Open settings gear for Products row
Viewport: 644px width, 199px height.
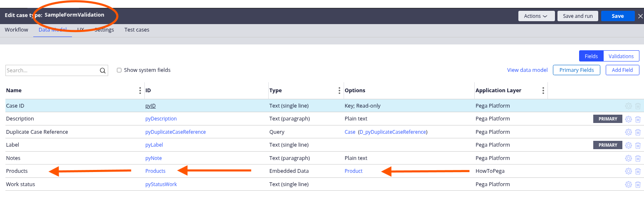click(628, 171)
